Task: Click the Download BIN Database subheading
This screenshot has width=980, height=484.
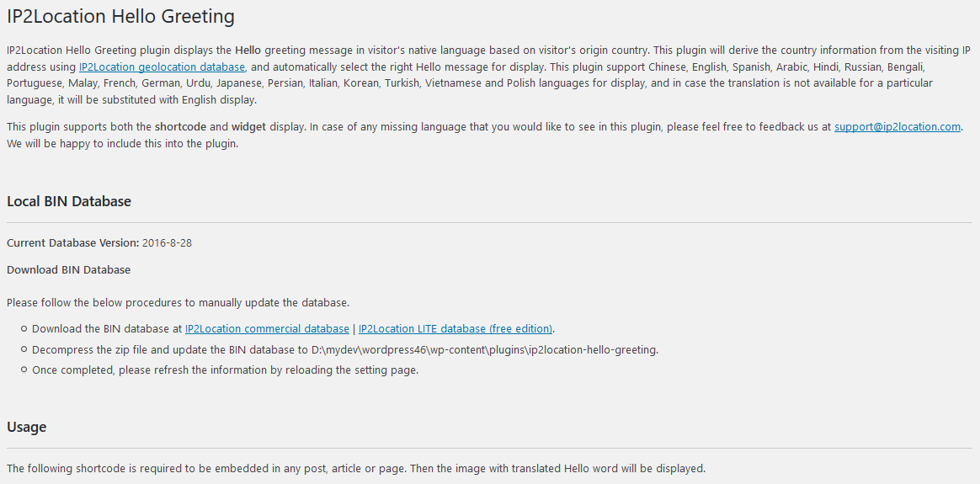Action: 69,270
